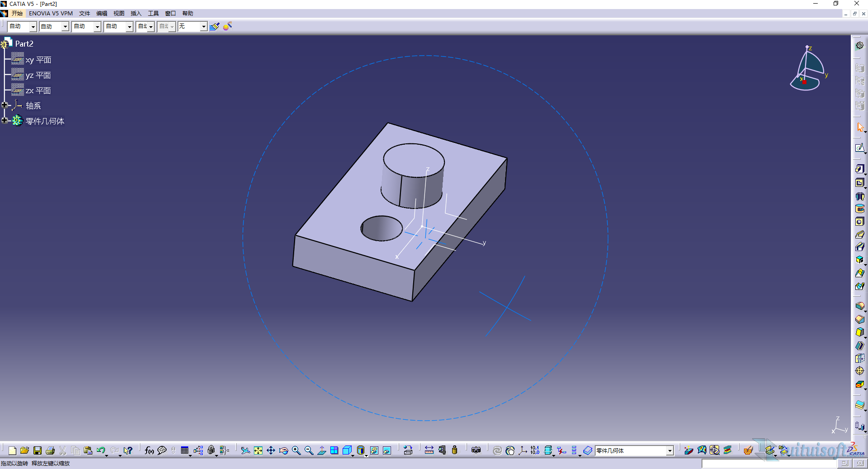868x469 pixels.
Task: Select the Pan view tool
Action: [271, 450]
